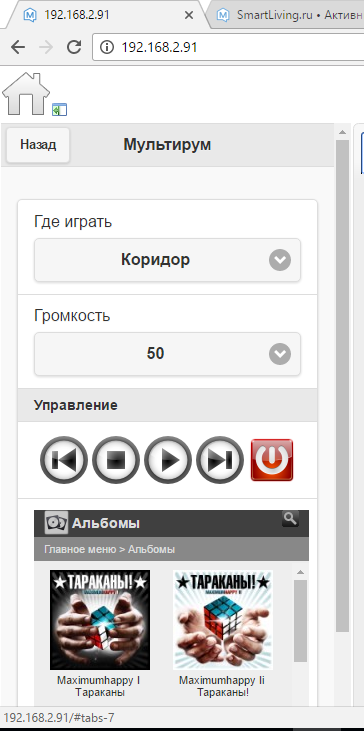Open the volume 50 dropdown
The image size is (364, 731).
pos(167,354)
